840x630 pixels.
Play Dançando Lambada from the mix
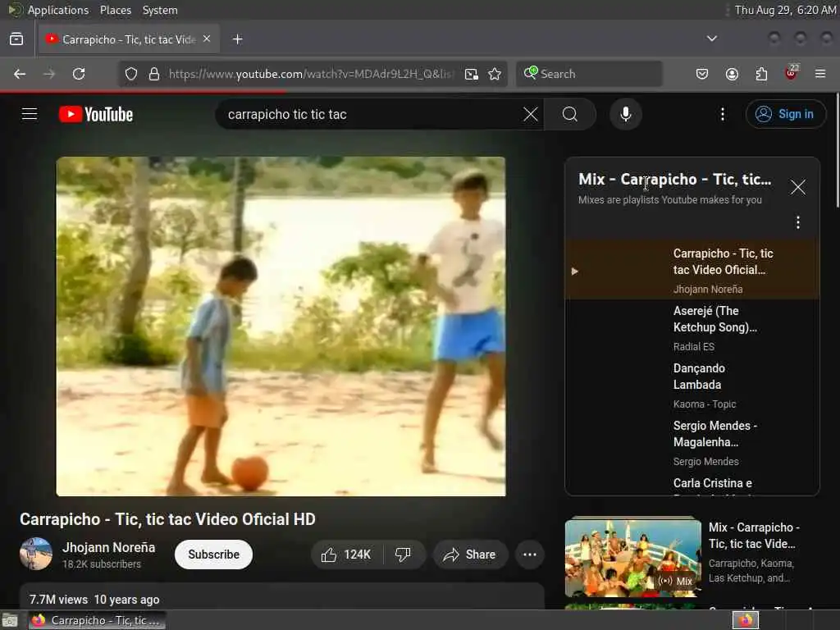(x=692, y=386)
